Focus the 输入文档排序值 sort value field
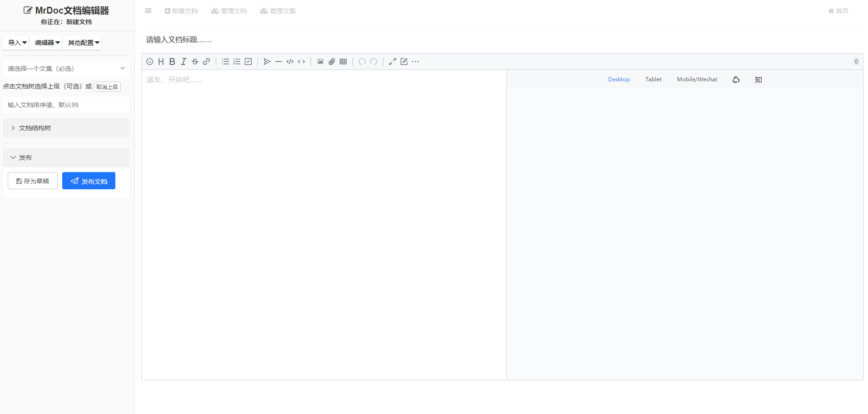The image size is (868, 414). click(x=66, y=105)
